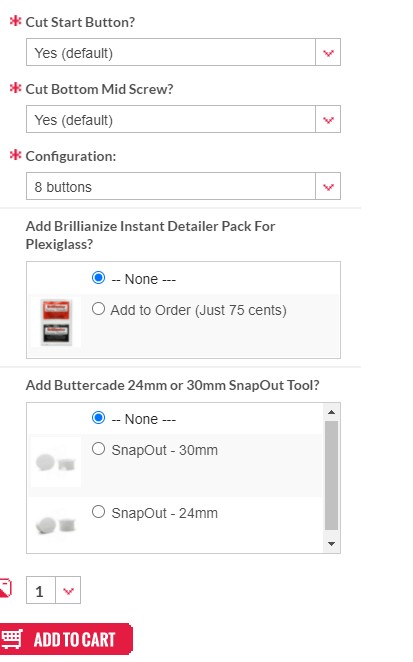Image resolution: width=413 pixels, height=662 pixels.
Task: Click the Brillianize detailer pack product image
Action: pyautogui.click(x=56, y=322)
